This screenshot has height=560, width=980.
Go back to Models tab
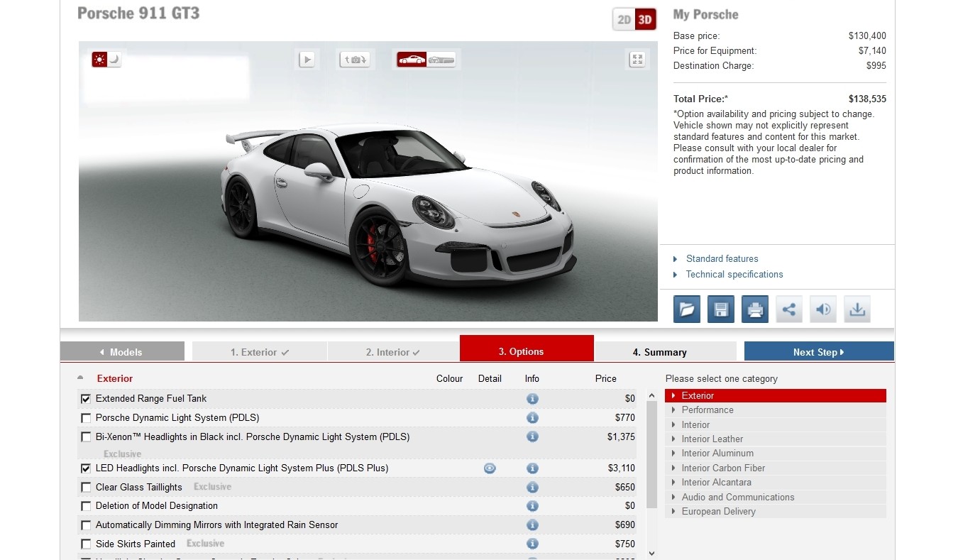click(x=122, y=352)
